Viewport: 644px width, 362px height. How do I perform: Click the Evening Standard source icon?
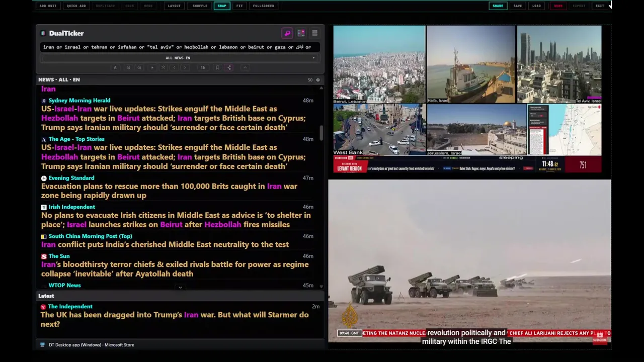pyautogui.click(x=44, y=178)
